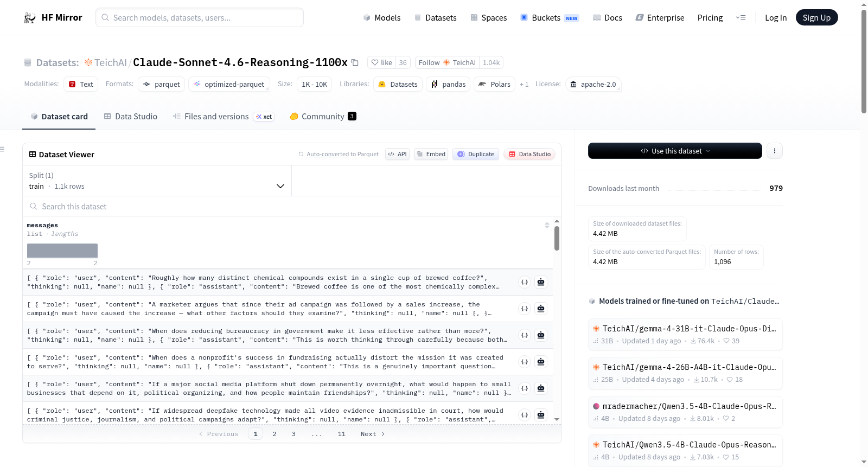Open the HF Mirror home logo

53,17
